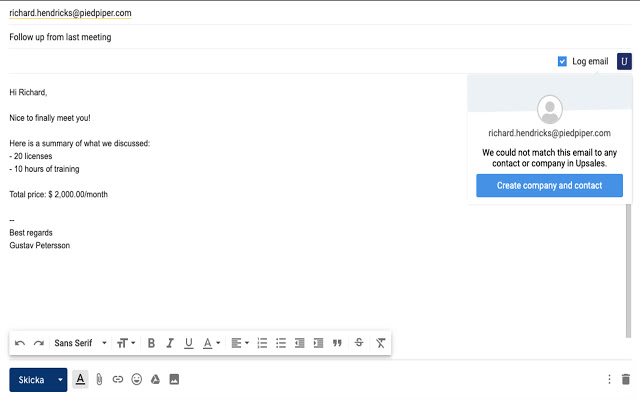Toggle underline formatting
This screenshot has height=400, width=640.
[188, 343]
